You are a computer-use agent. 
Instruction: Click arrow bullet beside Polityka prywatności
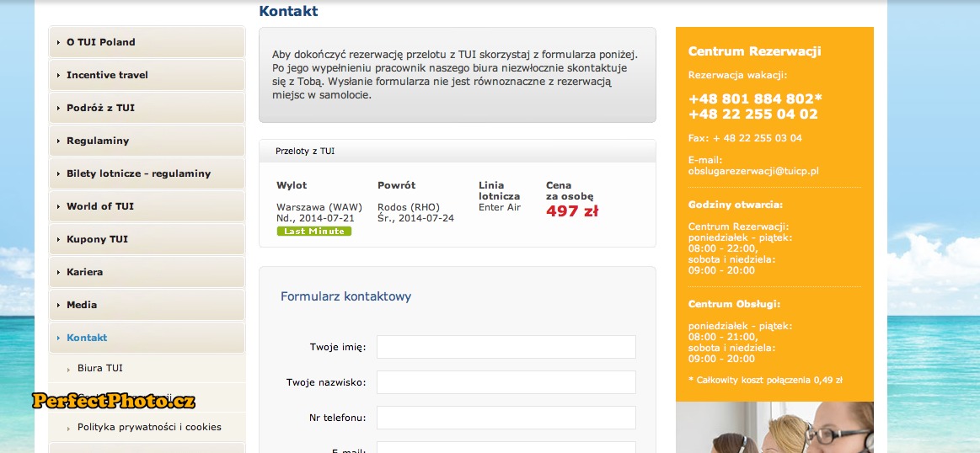(x=69, y=429)
